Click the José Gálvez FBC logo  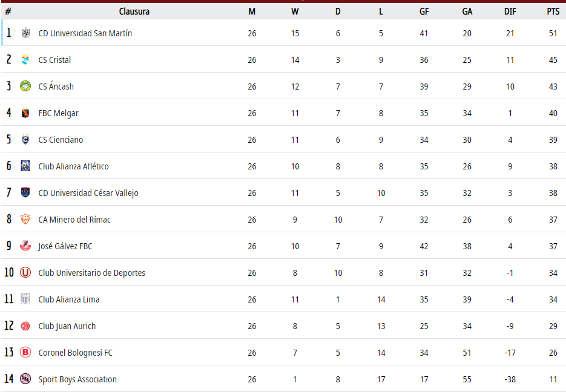tap(25, 246)
